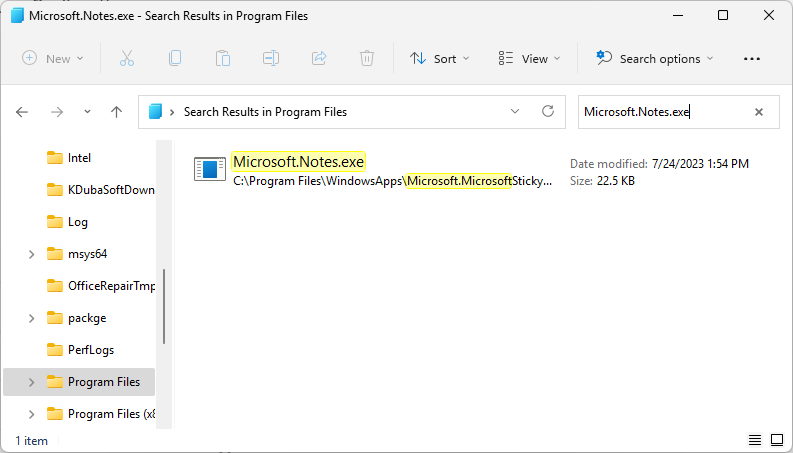Select the OfficeRepairTmp folder
This screenshot has width=793, height=453.
coord(101,286)
